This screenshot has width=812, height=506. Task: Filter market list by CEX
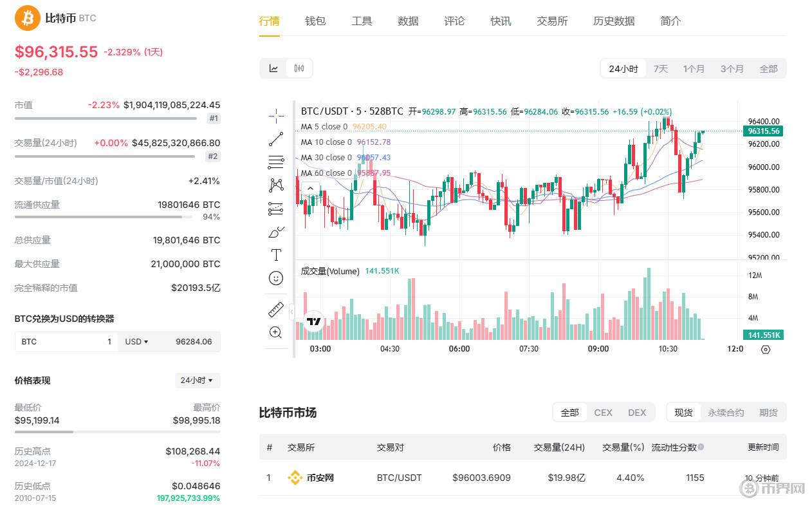tap(603, 413)
